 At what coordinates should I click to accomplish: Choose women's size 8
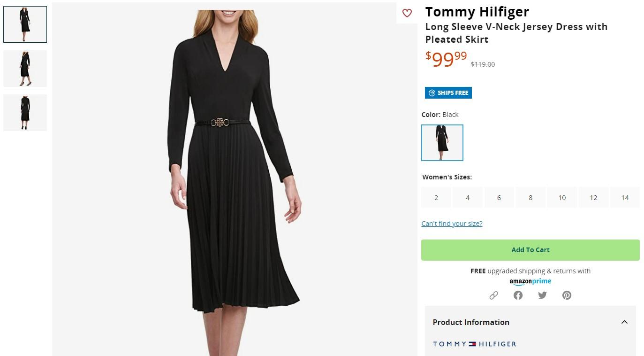[x=530, y=198]
